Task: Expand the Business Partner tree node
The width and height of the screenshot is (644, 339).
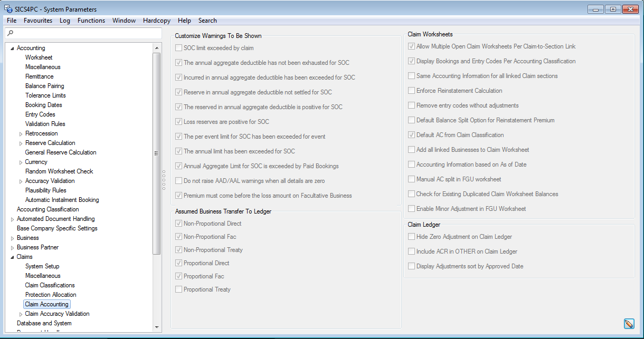Action: tap(13, 248)
